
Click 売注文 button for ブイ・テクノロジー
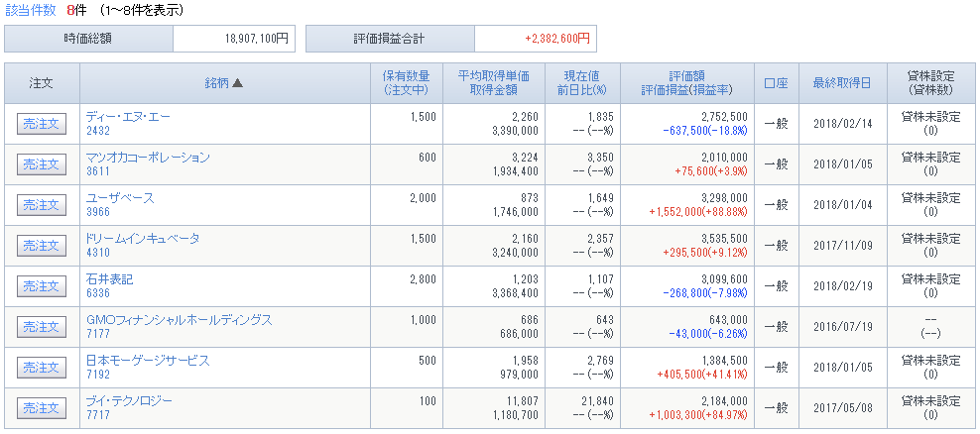tap(42, 408)
